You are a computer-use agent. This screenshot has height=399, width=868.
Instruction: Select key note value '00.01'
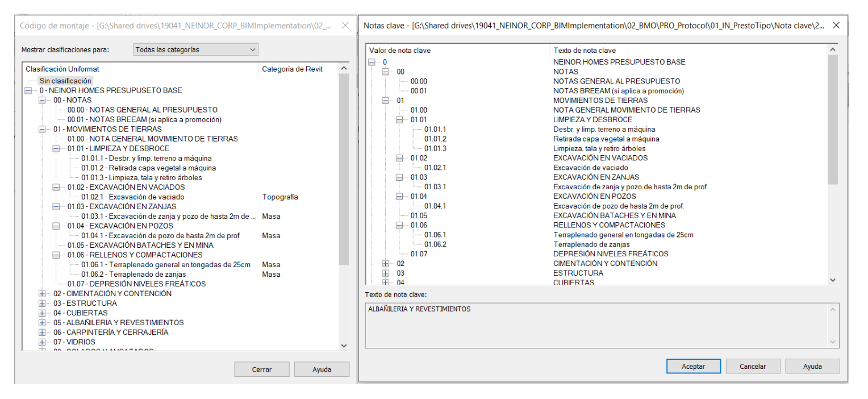click(419, 91)
